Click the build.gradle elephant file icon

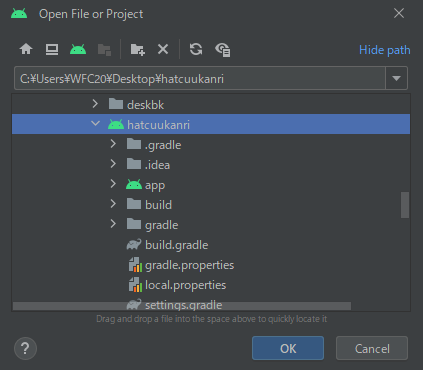point(134,245)
